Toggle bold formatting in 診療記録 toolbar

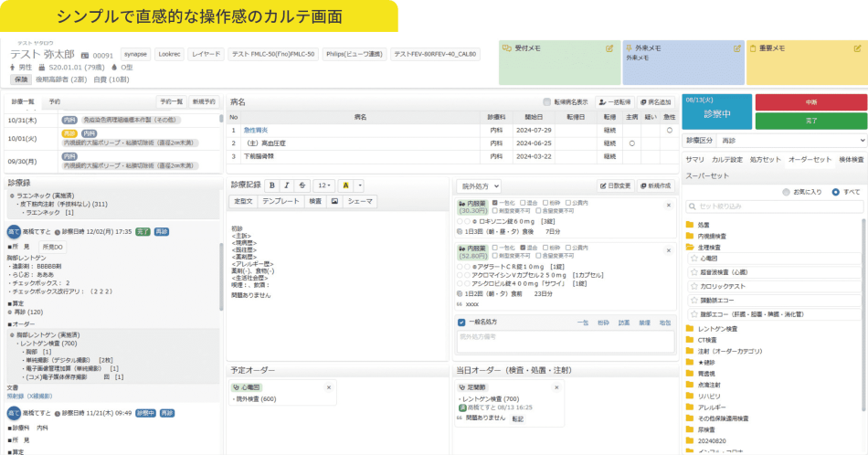coord(272,185)
